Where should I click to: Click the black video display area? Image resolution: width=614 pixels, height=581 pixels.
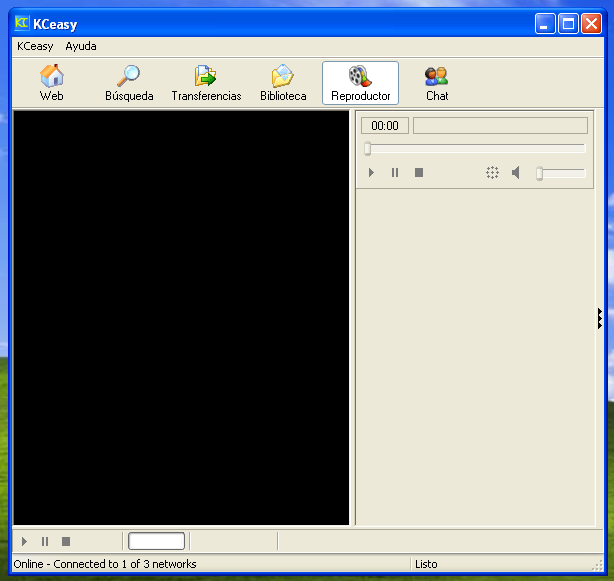coord(181,318)
